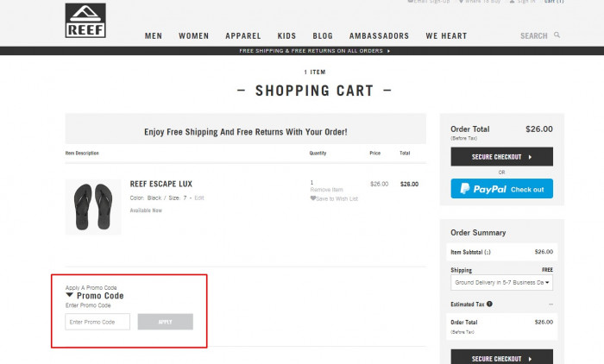Click the REEF logo
604x364 pixels.
point(85,21)
